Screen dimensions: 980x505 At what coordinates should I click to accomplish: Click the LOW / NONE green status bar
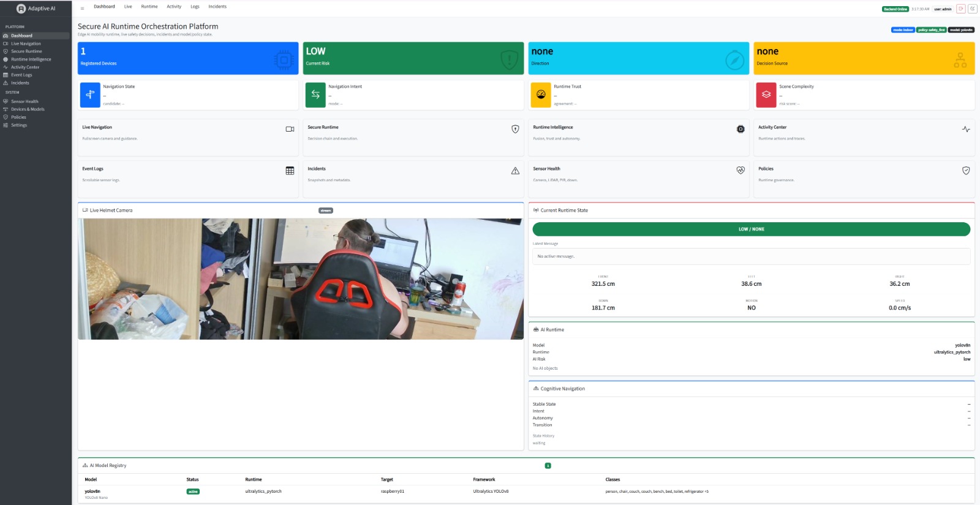pos(751,229)
